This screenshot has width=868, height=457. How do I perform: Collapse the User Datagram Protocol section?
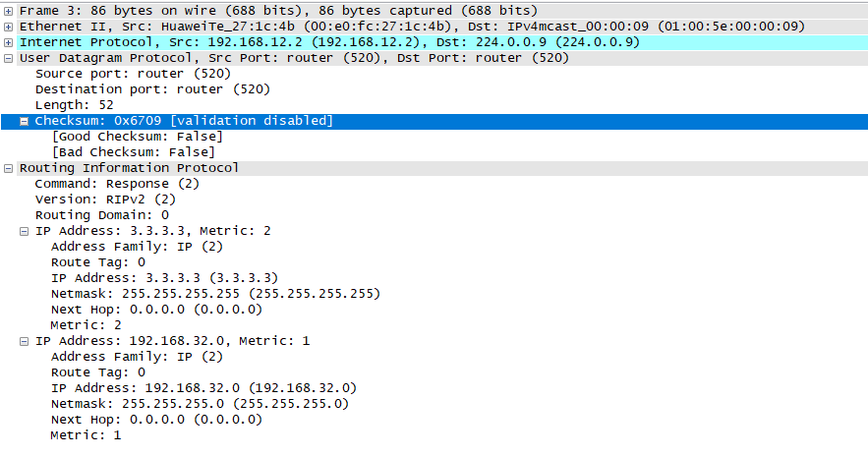click(9, 58)
